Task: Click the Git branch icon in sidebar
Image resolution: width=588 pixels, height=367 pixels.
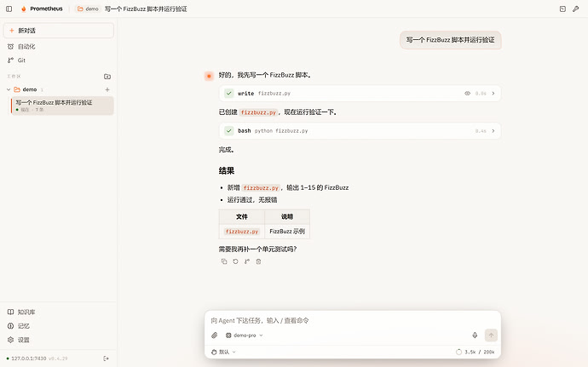Action: [x=10, y=60]
